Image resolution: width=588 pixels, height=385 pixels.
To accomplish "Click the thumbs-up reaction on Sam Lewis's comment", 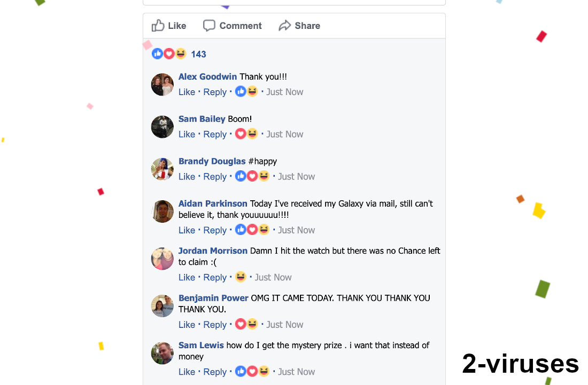I will point(241,371).
